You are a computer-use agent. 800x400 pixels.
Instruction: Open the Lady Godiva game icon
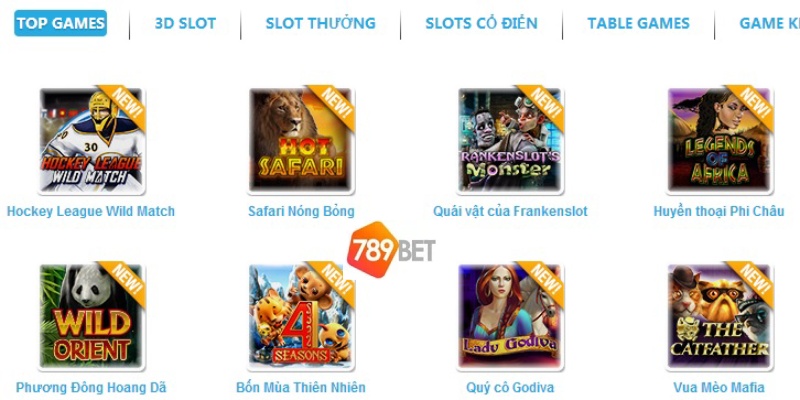(x=510, y=316)
